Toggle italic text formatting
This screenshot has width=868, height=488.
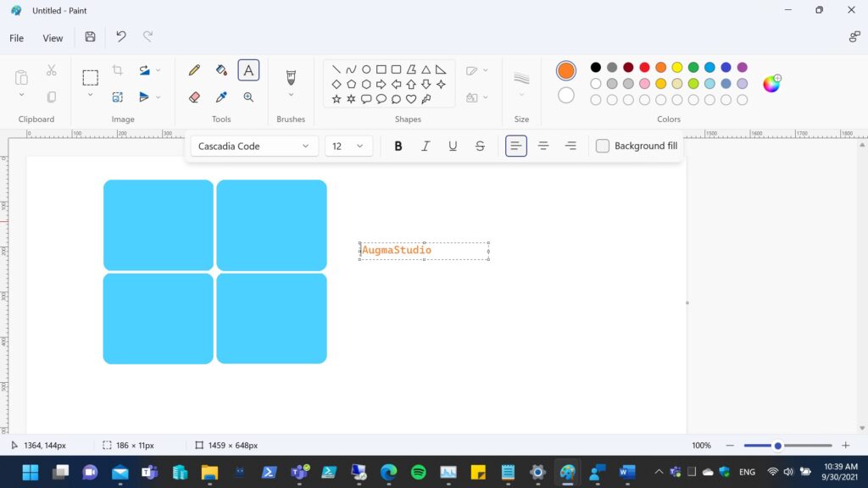point(426,146)
